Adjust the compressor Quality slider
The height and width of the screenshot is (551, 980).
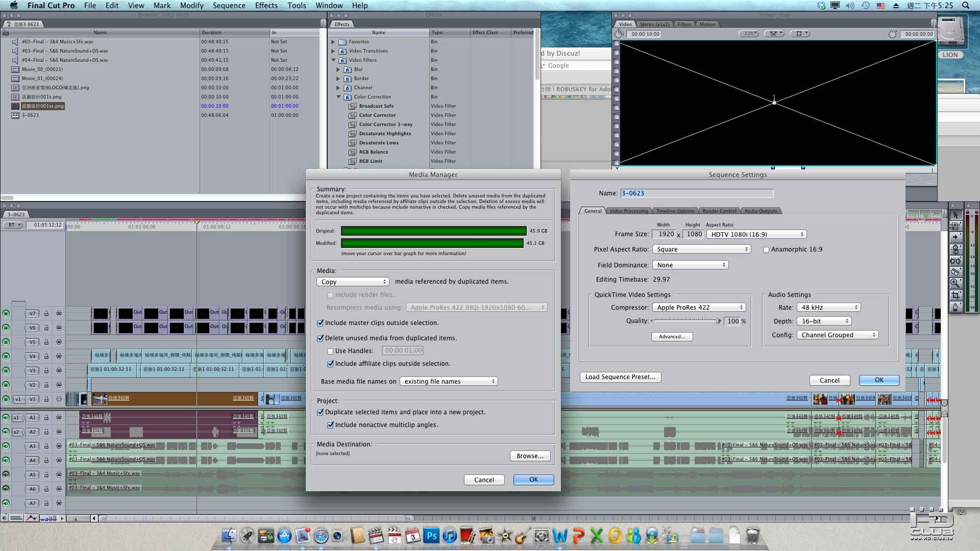(x=718, y=321)
